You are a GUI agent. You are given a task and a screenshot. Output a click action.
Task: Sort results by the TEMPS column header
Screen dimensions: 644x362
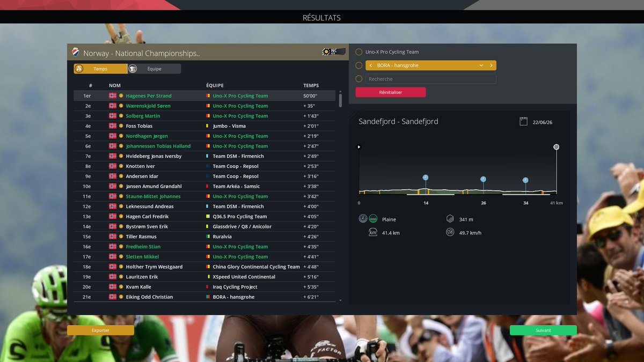(x=311, y=85)
